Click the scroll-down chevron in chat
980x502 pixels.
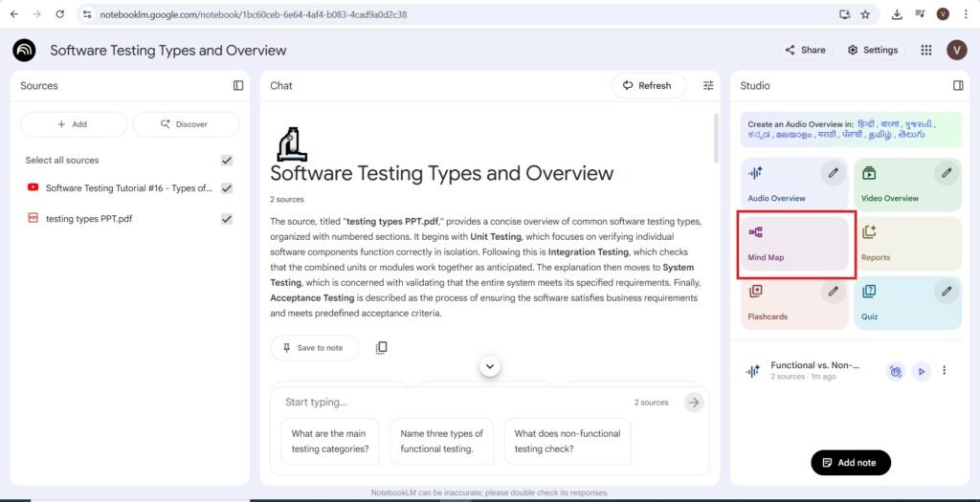(x=490, y=366)
